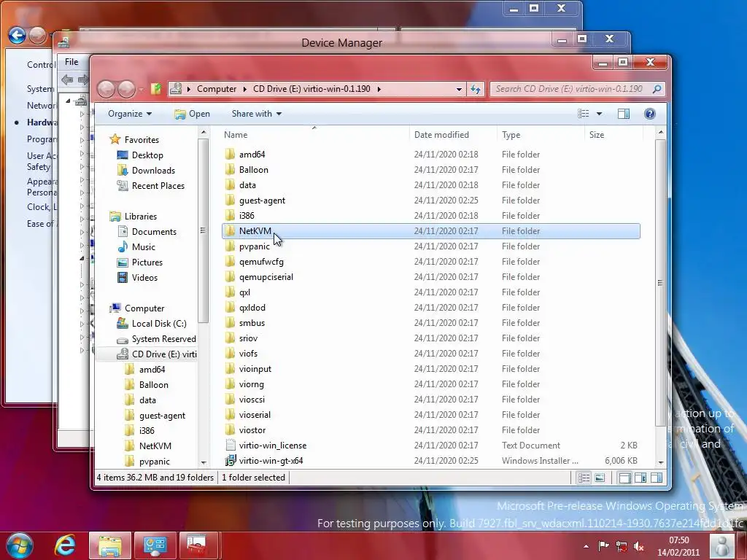
Task: Show hidden tray icons arrow
Action: [x=586, y=546]
